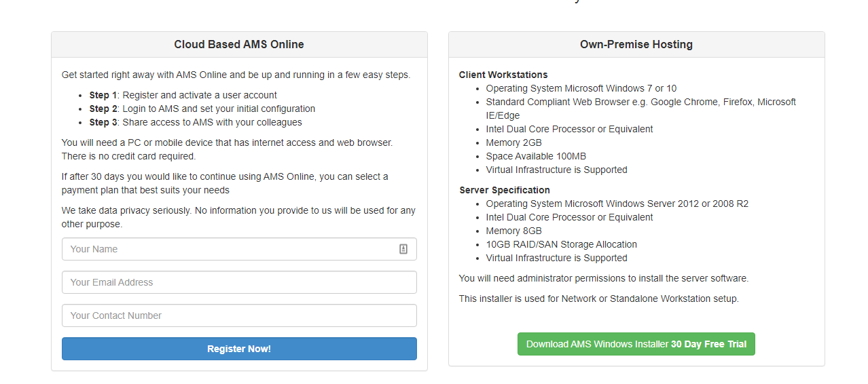Click the Own-Premise Hosting panel header
The width and height of the screenshot is (868, 384).
pyautogui.click(x=636, y=45)
